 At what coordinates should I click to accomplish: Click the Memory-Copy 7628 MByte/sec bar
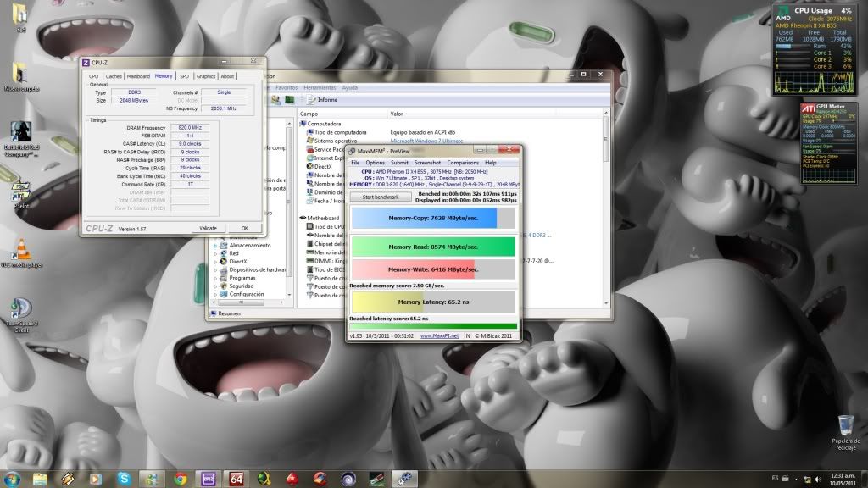click(433, 218)
